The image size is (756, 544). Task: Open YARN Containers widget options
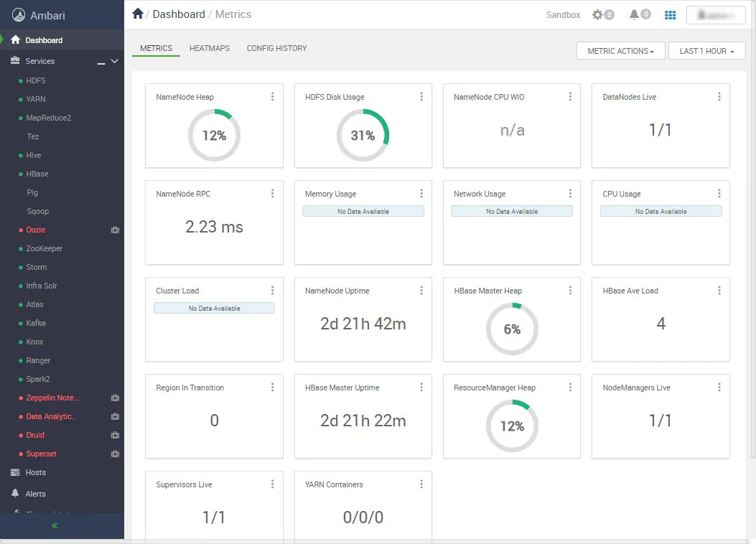421,484
